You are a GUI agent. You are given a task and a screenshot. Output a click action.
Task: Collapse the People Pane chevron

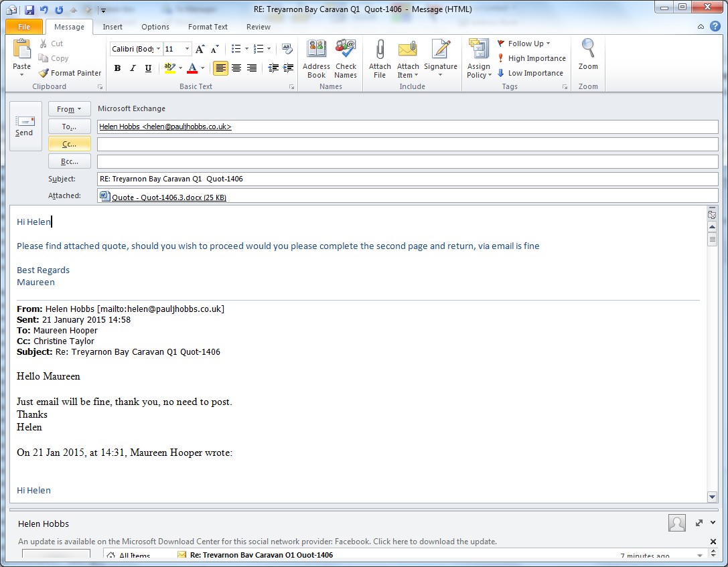coord(713,523)
